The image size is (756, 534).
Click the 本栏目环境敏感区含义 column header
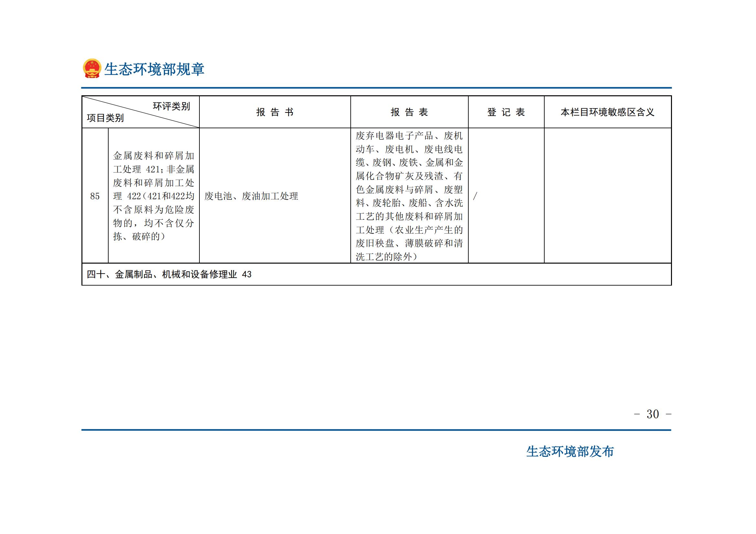coord(608,112)
